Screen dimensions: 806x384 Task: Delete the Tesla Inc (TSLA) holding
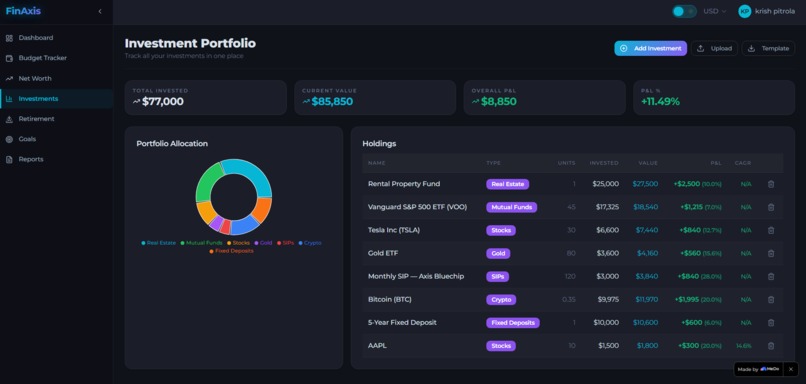771,230
